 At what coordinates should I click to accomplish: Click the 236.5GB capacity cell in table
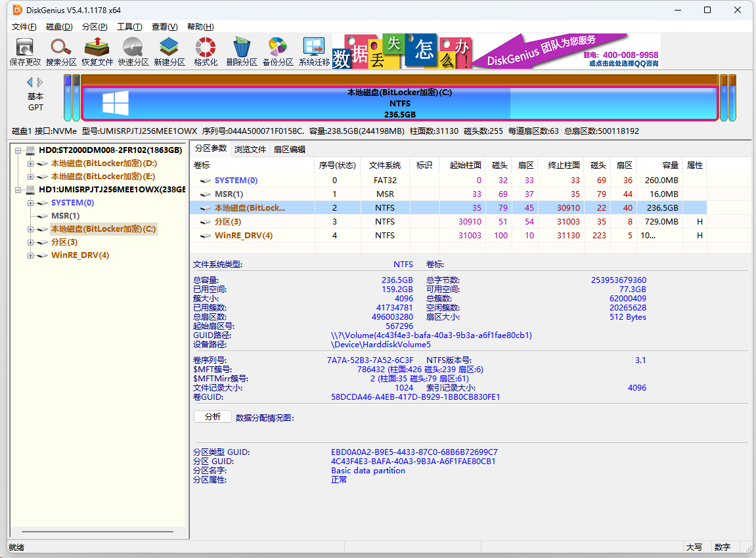pos(659,208)
